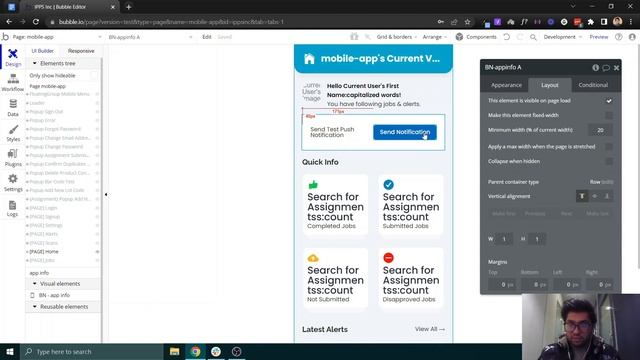The image size is (640, 360).
Task: Reload the browser page
Action: (x=36, y=22)
